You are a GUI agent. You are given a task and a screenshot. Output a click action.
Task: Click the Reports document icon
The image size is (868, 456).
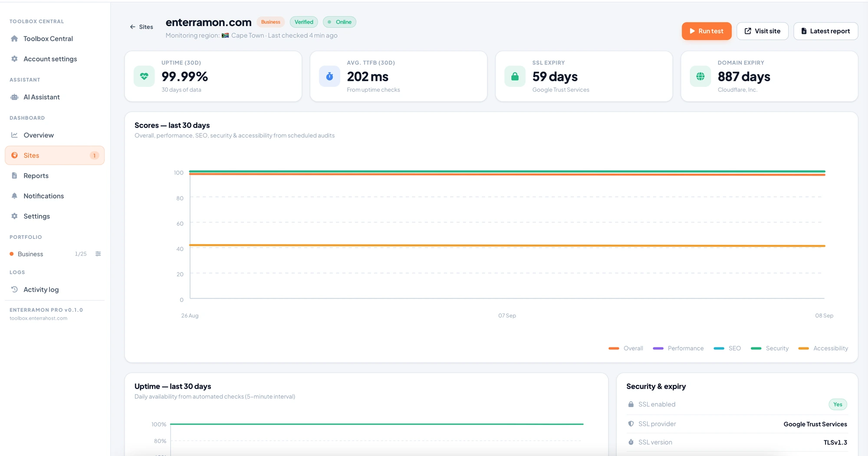(14, 175)
